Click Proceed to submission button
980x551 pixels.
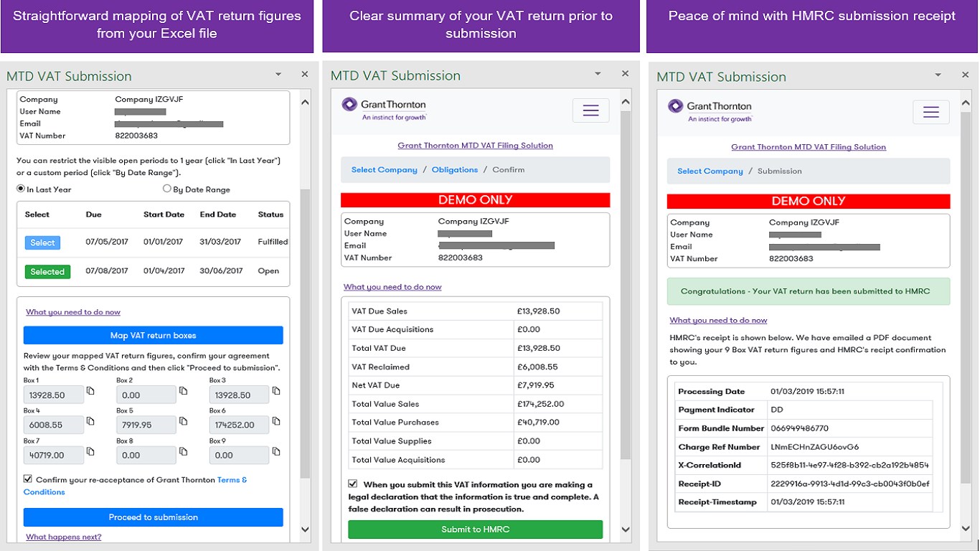coord(154,517)
